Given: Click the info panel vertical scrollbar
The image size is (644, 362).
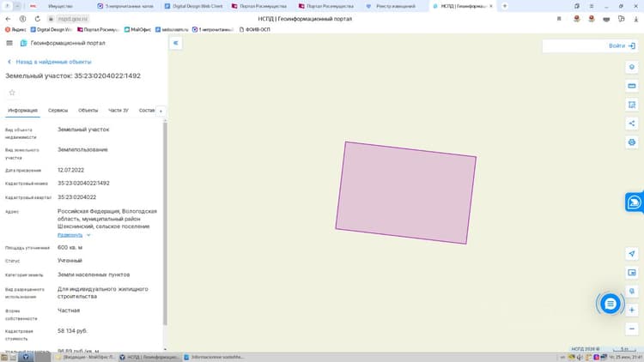Looking at the screenshot, I should coord(165,224).
